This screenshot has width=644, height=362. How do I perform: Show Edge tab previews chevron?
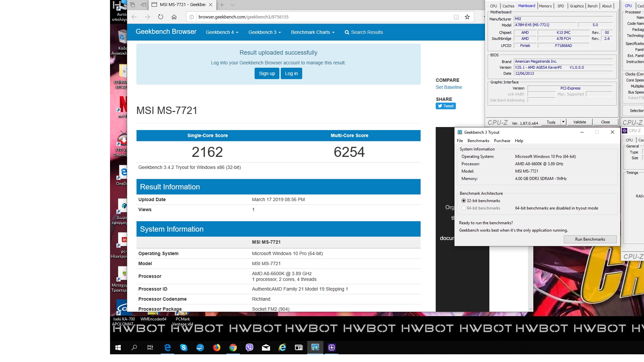click(x=232, y=5)
